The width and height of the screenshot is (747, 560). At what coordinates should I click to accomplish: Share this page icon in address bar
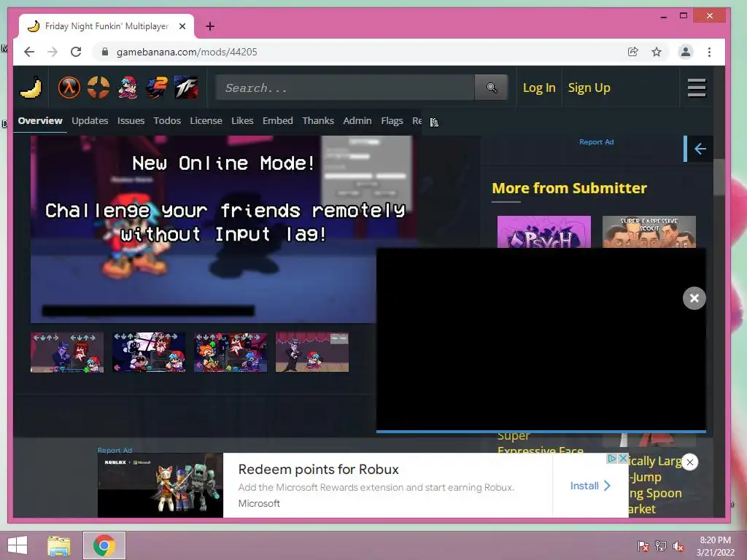tap(632, 52)
